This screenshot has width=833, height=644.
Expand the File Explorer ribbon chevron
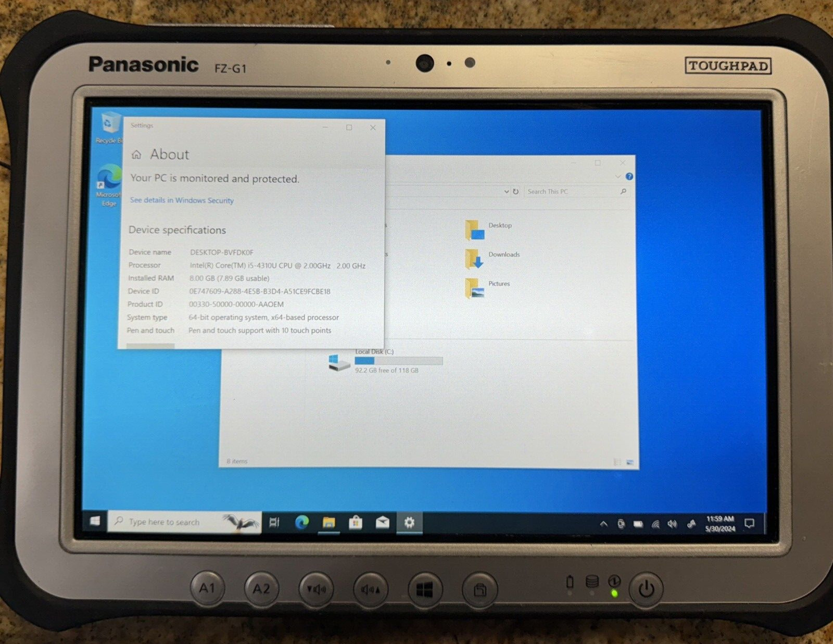(x=618, y=176)
